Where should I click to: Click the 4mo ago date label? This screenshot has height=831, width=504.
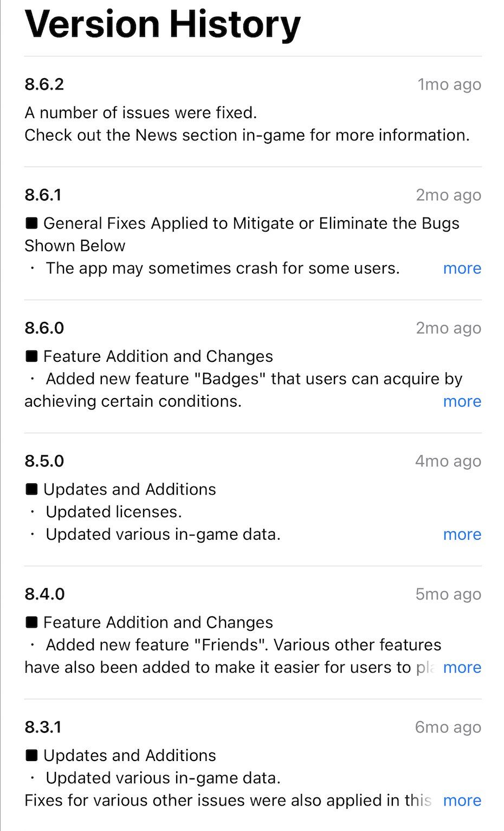[448, 461]
